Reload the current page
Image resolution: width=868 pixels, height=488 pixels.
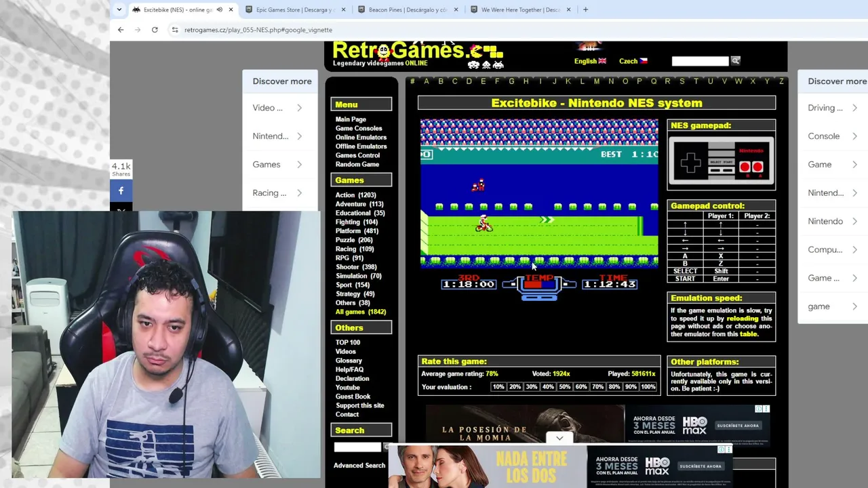(155, 30)
